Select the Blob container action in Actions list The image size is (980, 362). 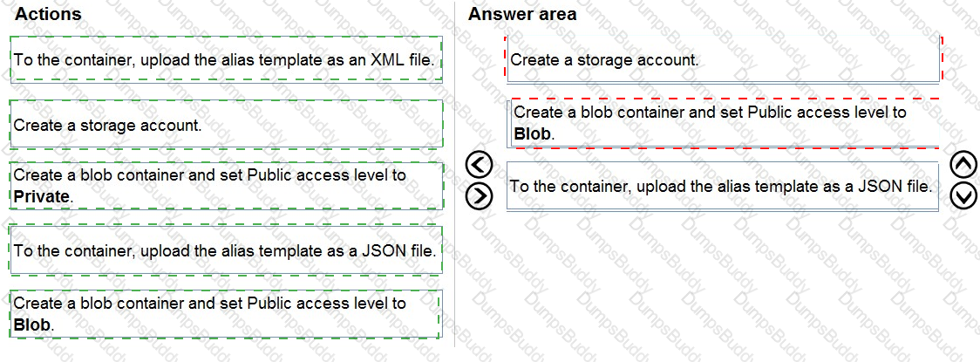(x=226, y=314)
